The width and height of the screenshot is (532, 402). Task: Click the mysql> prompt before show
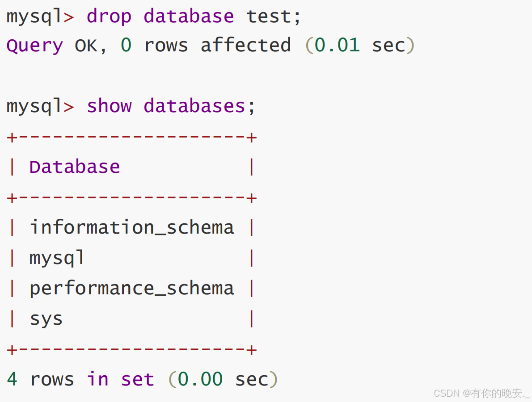40,106
